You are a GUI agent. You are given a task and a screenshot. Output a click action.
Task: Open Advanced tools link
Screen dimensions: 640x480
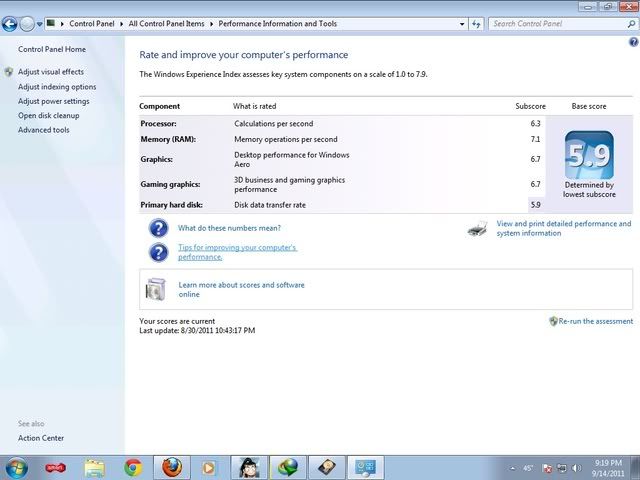click(x=44, y=130)
